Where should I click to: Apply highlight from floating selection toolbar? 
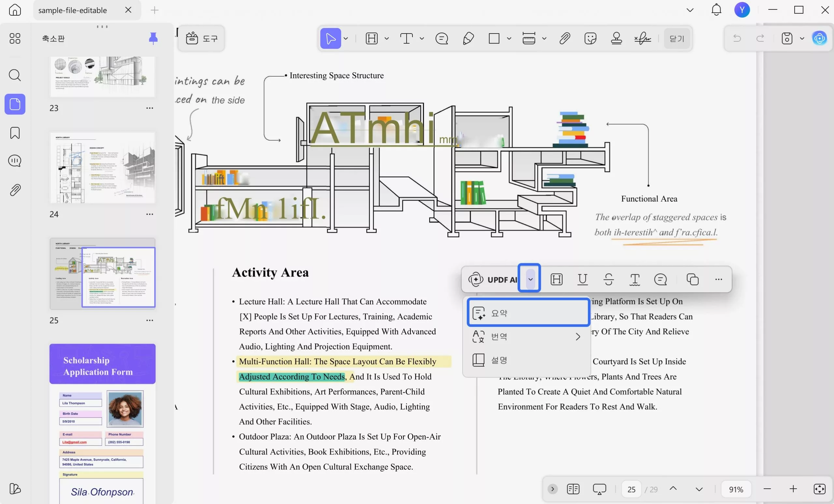pos(556,279)
